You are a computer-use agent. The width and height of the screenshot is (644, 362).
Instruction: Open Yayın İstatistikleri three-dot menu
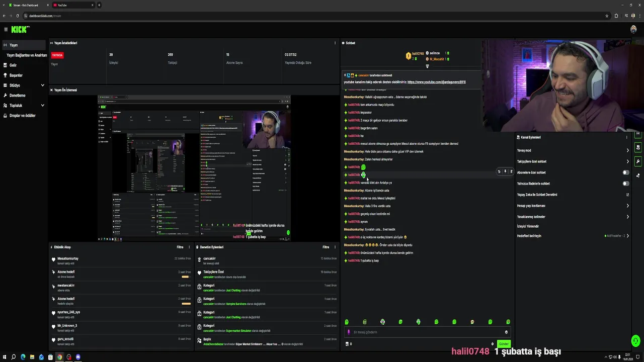(335, 43)
